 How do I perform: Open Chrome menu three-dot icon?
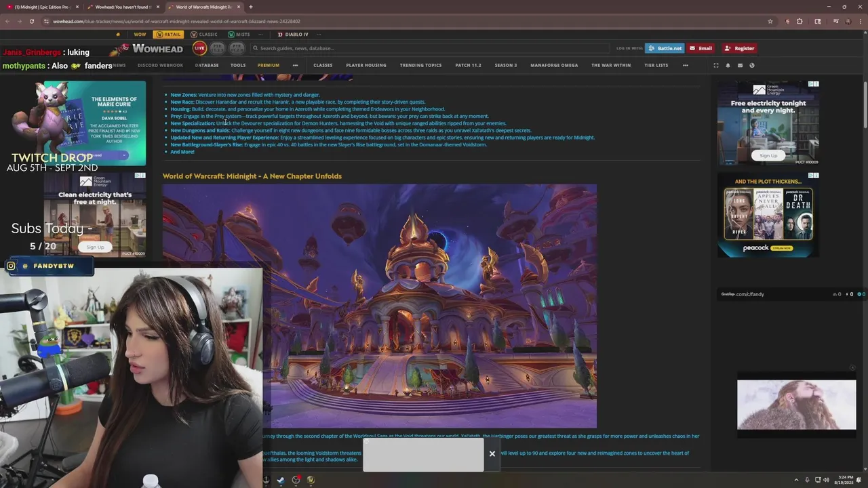click(x=861, y=21)
